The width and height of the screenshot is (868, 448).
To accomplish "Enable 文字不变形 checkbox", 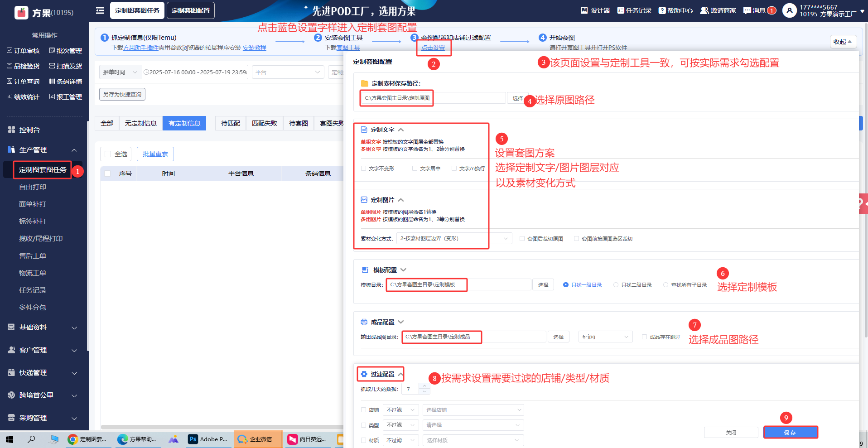I will pos(363,169).
